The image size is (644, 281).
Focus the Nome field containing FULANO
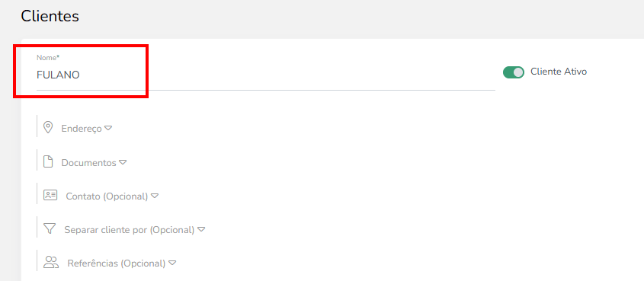266,75
